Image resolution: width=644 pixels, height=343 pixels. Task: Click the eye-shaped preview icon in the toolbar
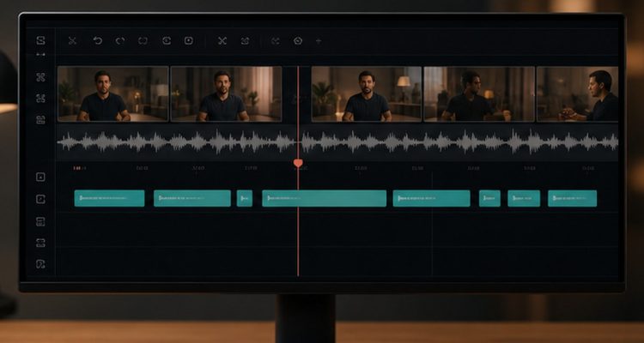pos(167,40)
